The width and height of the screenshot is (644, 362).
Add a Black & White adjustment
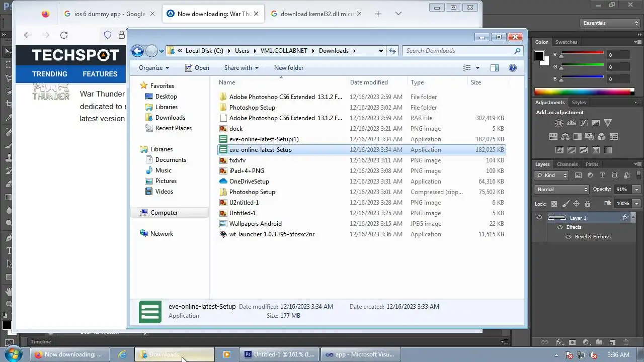point(578,136)
